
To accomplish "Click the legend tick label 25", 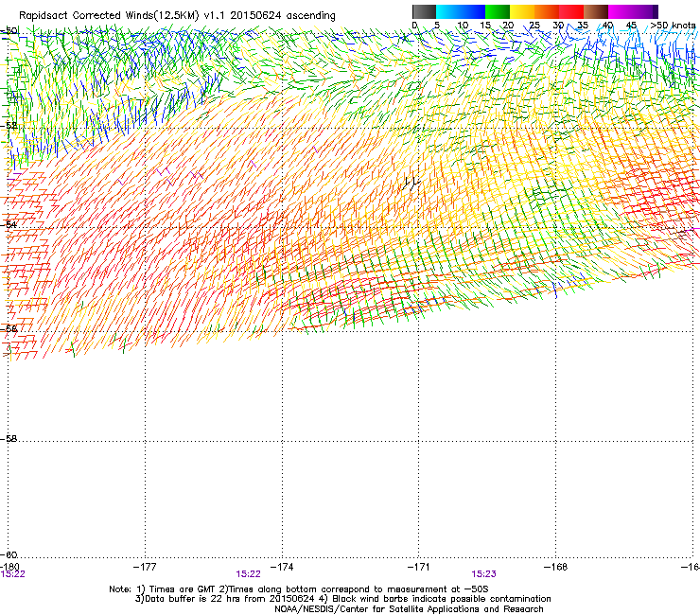I will click(534, 26).
